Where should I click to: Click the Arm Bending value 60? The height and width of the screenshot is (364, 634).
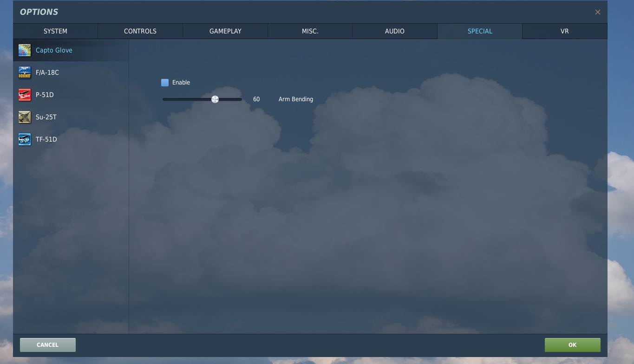point(256,99)
